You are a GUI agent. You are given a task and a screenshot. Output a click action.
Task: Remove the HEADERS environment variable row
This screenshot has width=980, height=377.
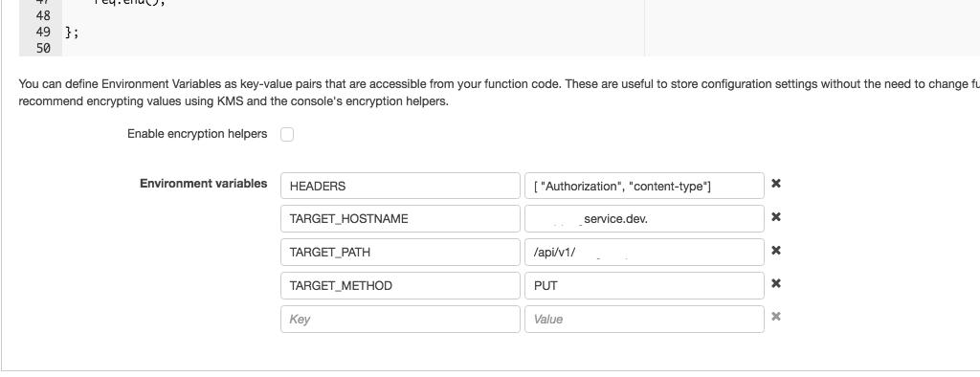(775, 183)
